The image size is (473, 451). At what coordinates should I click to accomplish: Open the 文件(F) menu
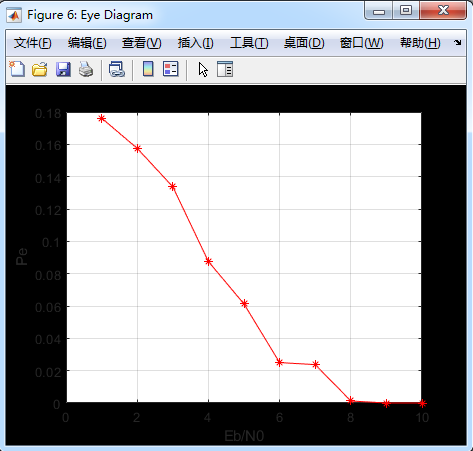coord(33,43)
